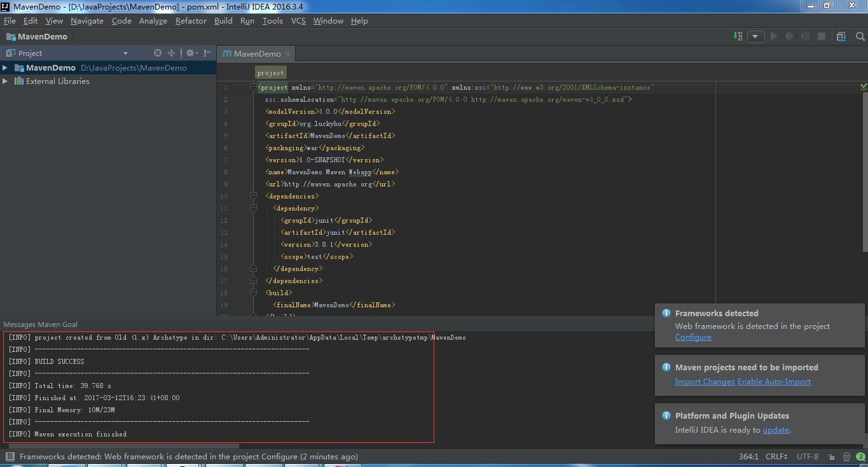Expand the MavenDemo project tree node
The height and width of the screenshot is (467, 868).
(x=5, y=67)
